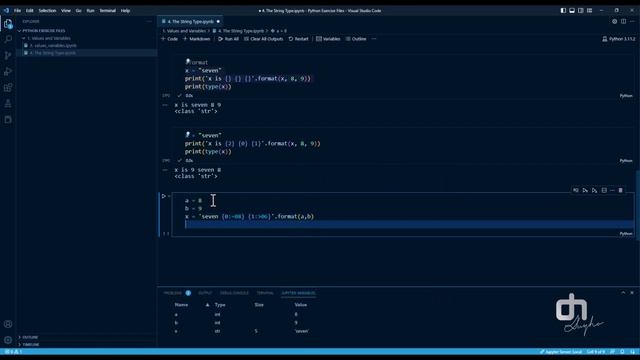This screenshot has height=360, width=640.
Task: Delete the active cell with trash icon
Action: pyautogui.click(x=620, y=190)
